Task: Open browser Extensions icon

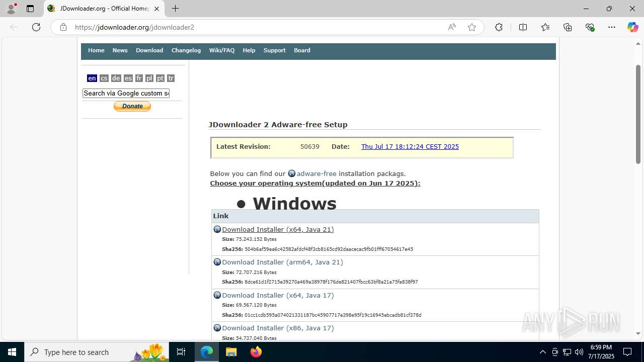Action: pos(499,27)
